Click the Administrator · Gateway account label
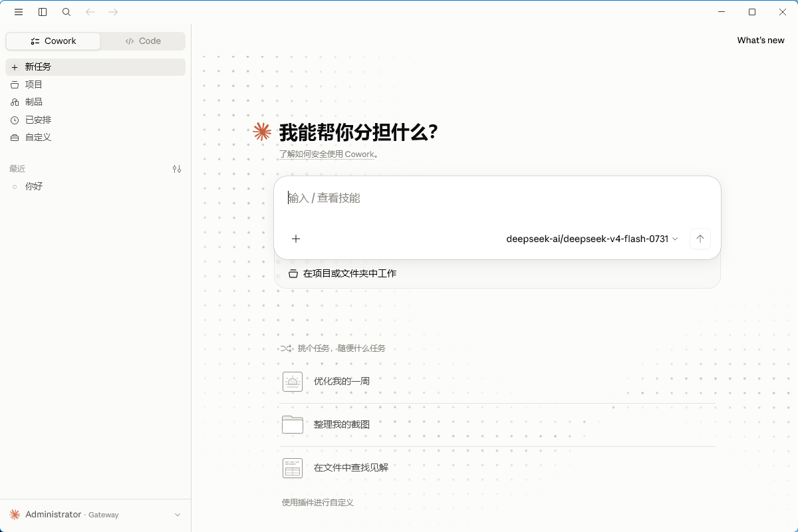 click(72, 515)
